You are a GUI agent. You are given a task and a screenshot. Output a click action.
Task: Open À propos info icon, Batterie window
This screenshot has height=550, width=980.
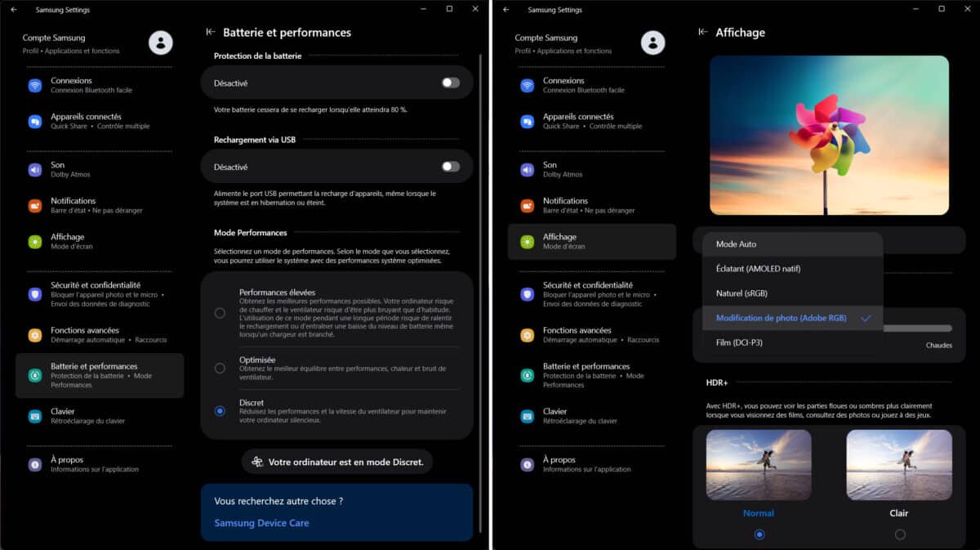point(35,464)
